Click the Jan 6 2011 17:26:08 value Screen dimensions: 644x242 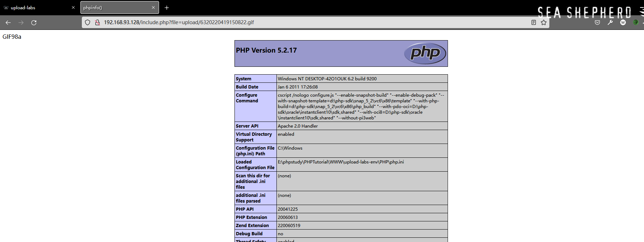coord(298,87)
